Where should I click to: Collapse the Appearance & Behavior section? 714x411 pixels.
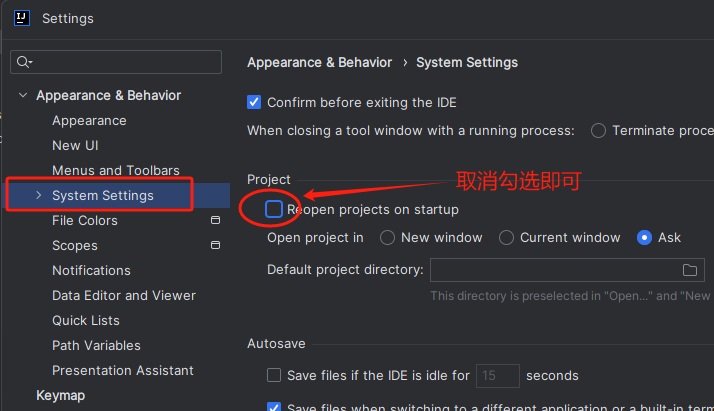point(22,95)
